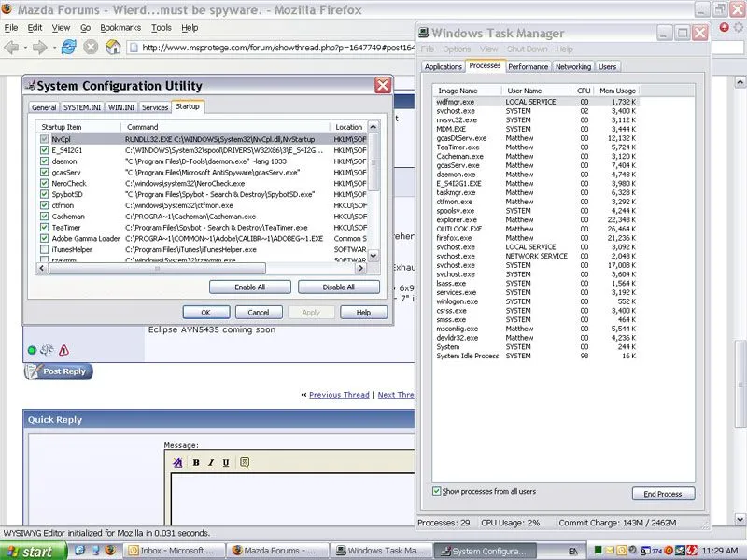Image resolution: width=747 pixels, height=560 pixels.
Task: Click the green tray icon in system tray
Action: (x=598, y=551)
